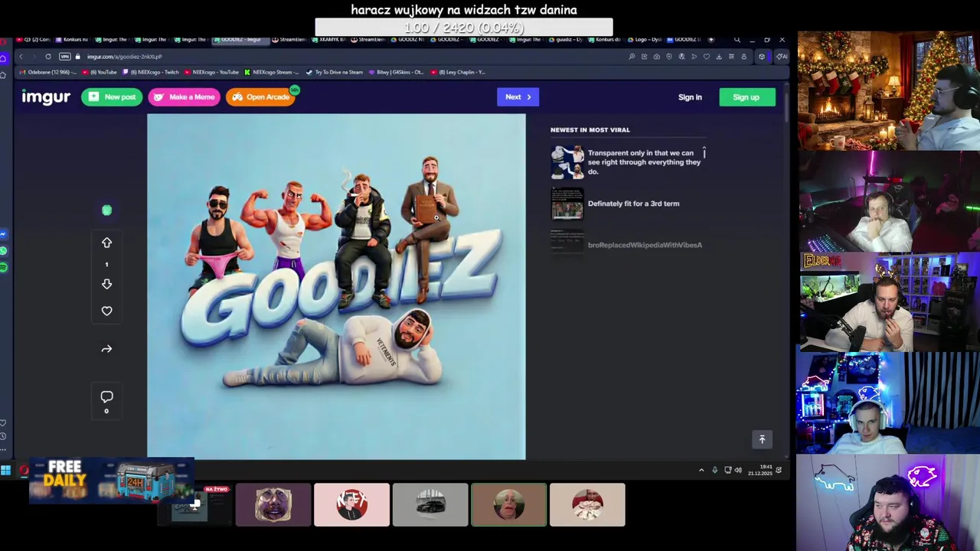Click the Messenger icon in Opera sidebar
Screen dimensions: 980x551
pyautogui.click(x=4, y=234)
